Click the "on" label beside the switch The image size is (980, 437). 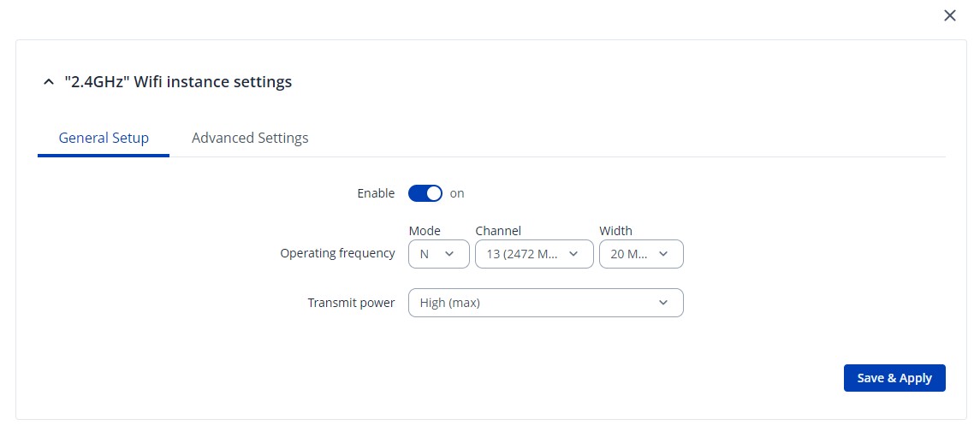[x=457, y=193]
